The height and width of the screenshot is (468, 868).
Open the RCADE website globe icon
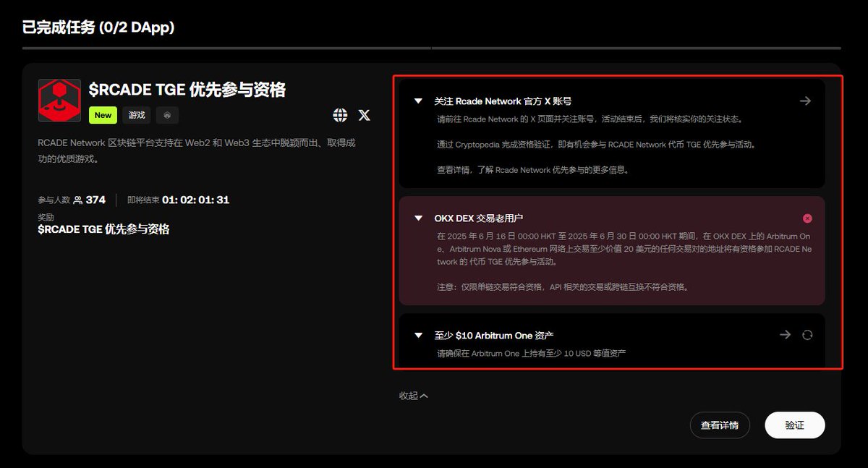click(340, 115)
